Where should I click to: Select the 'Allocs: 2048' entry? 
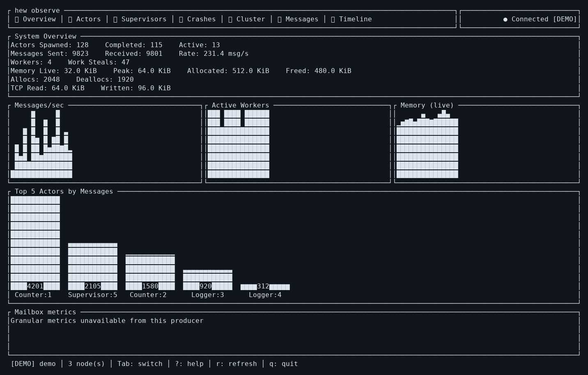[x=35, y=80]
